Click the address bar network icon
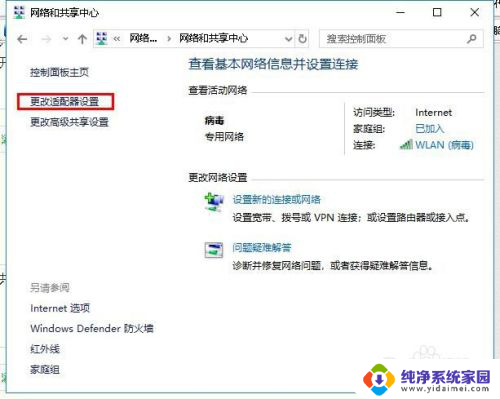The height and width of the screenshot is (399, 500). pyautogui.click(x=102, y=39)
